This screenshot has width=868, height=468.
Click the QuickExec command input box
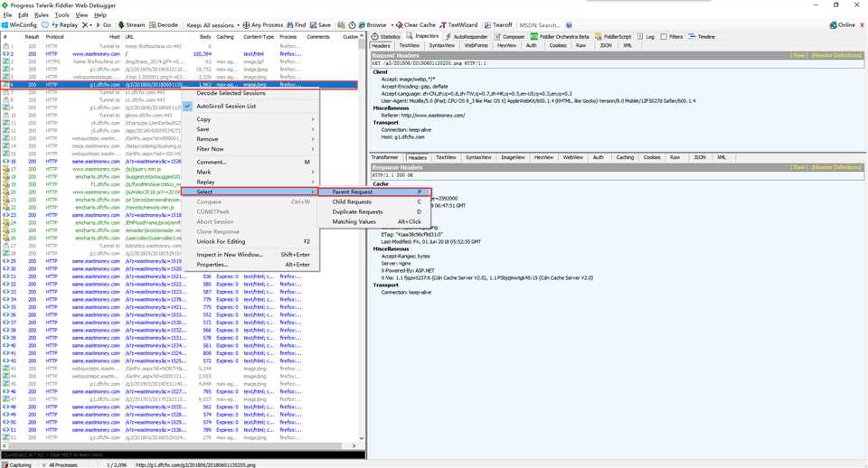pos(183,454)
